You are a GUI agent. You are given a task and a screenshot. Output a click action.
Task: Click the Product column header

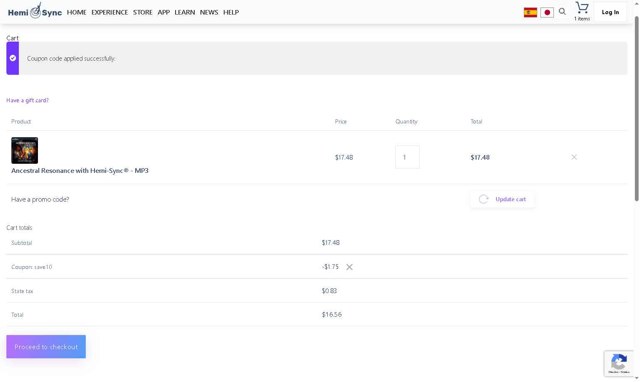tap(21, 121)
